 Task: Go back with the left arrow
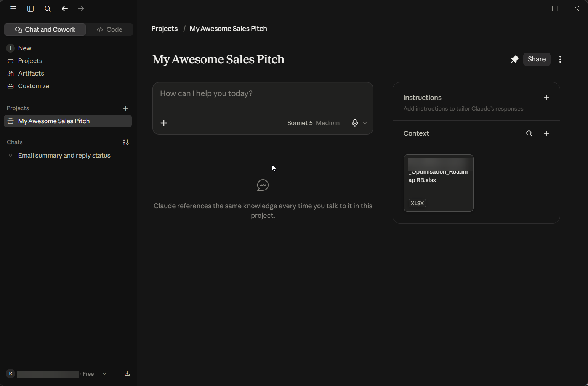[64, 8]
